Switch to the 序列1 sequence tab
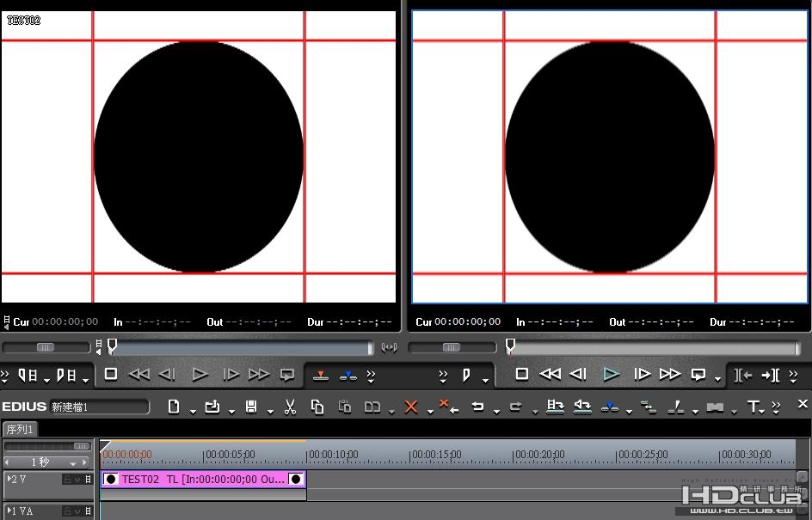This screenshot has width=812, height=520. [20, 430]
